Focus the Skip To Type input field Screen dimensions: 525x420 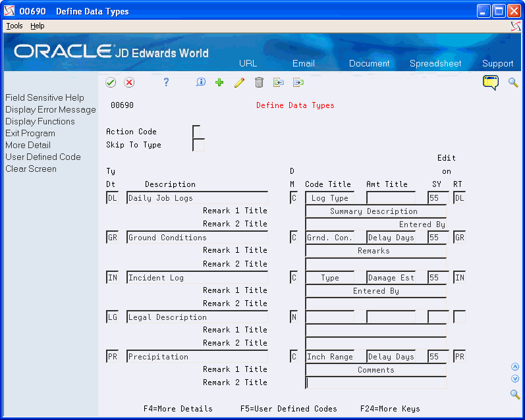pyautogui.click(x=198, y=145)
